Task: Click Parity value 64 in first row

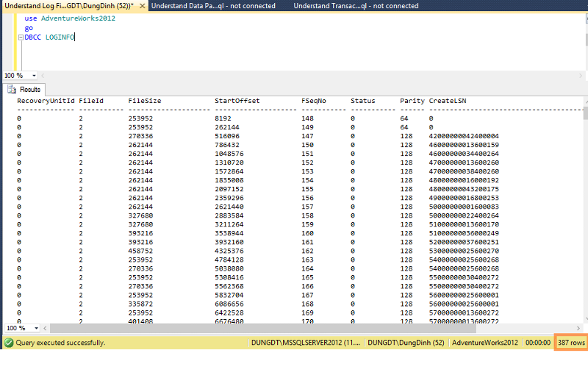Action: 404,118
